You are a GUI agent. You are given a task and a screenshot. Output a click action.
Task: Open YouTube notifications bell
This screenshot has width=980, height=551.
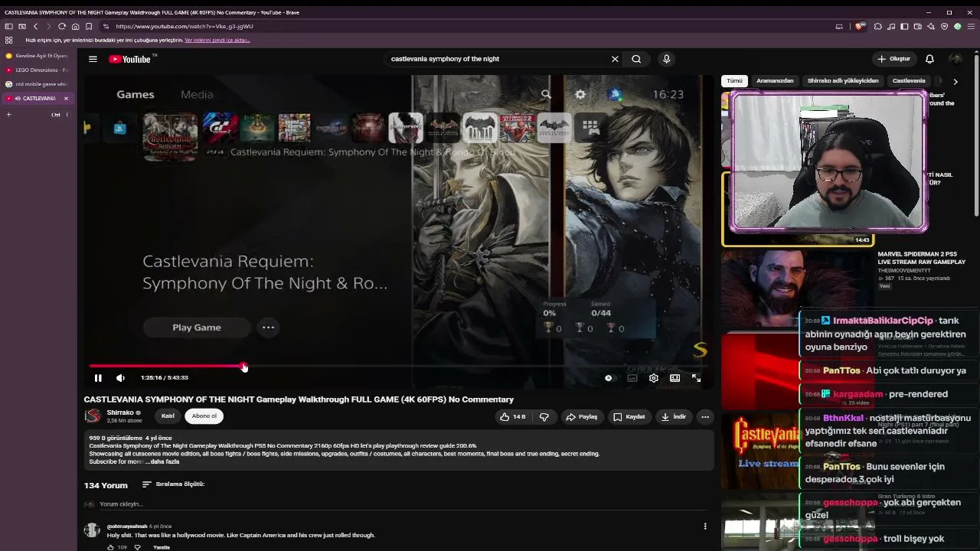point(929,59)
